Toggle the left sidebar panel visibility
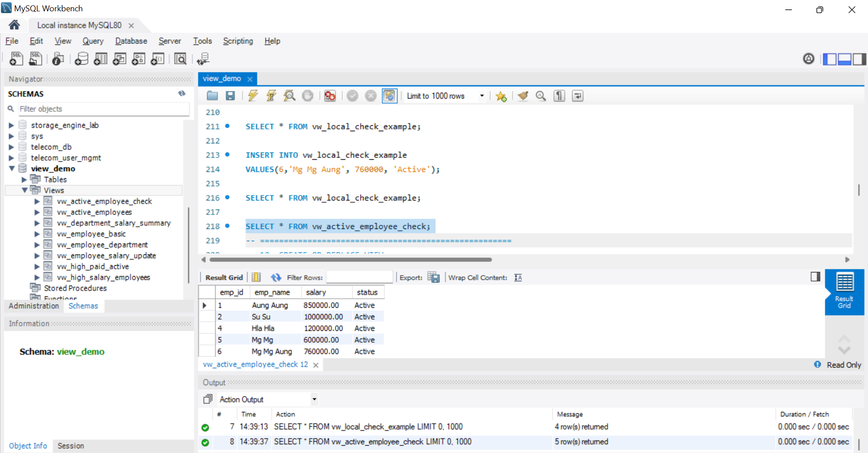 pos(830,59)
